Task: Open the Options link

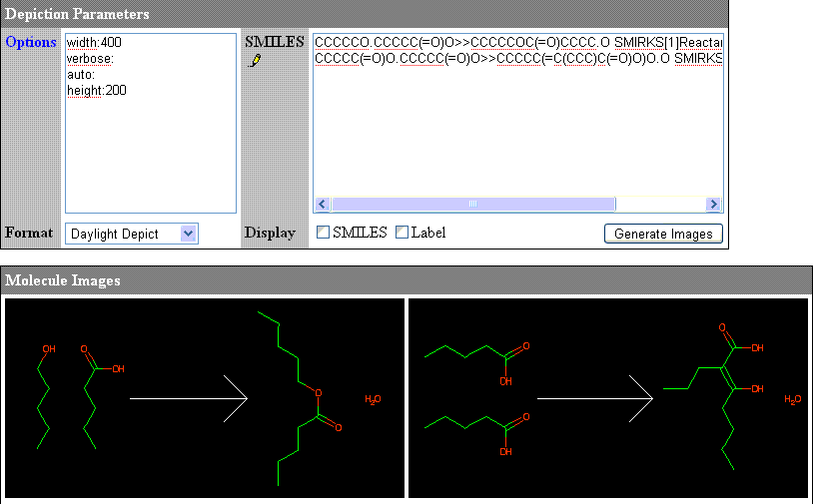Action: click(31, 43)
